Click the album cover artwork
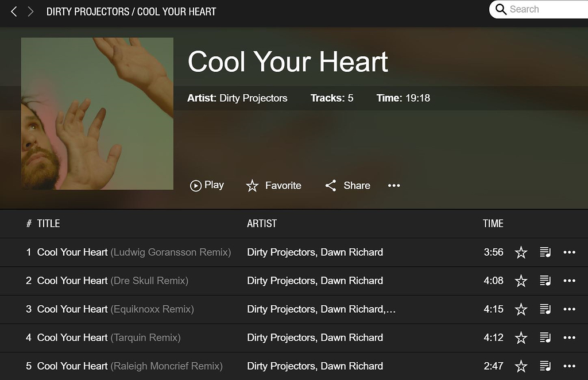The width and height of the screenshot is (588, 380). tap(97, 113)
